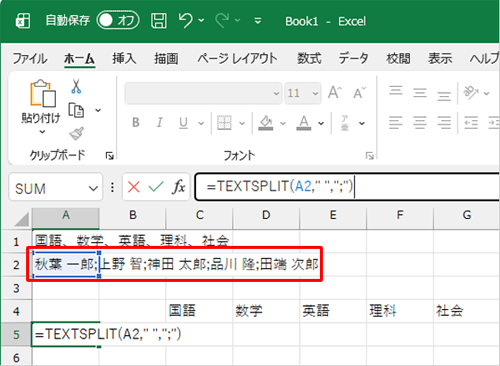Apply cell borders icon
The image size is (500, 366).
coord(224,123)
